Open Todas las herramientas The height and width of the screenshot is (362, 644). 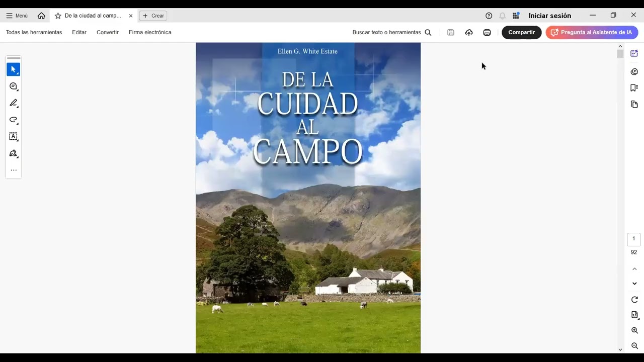click(34, 32)
